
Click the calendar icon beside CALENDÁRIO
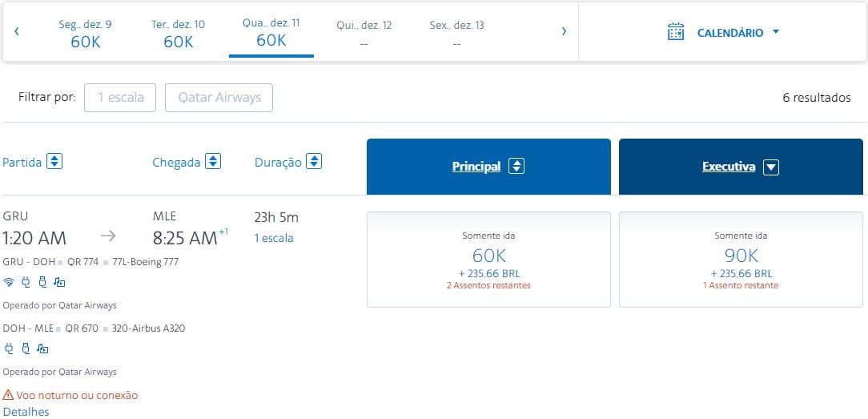pyautogui.click(x=676, y=33)
